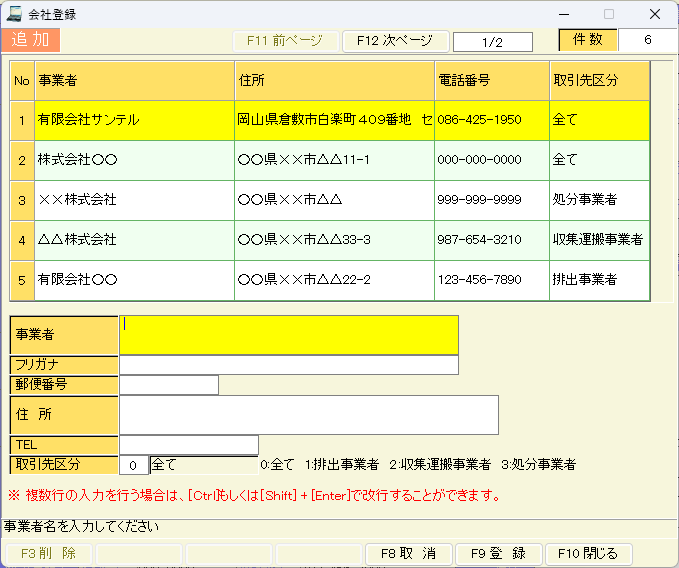The image size is (679, 568).
Task: Click the 電話番号 column header
Action: click(x=491, y=80)
